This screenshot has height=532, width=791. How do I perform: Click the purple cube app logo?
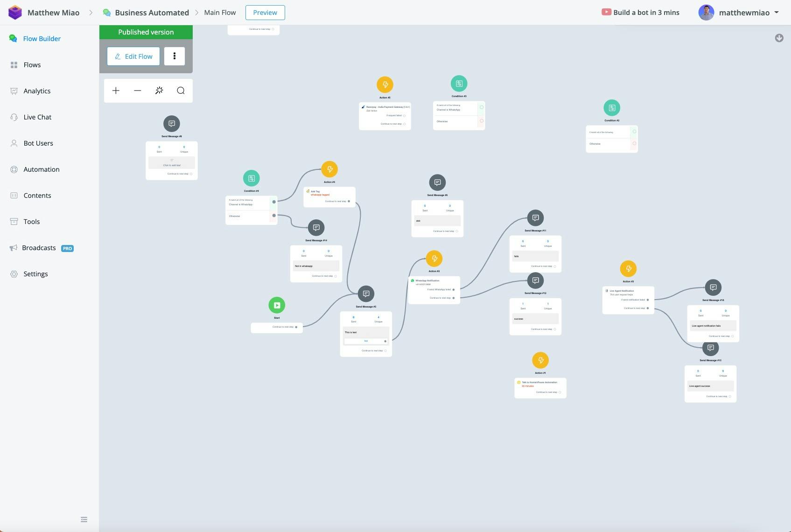(15, 13)
